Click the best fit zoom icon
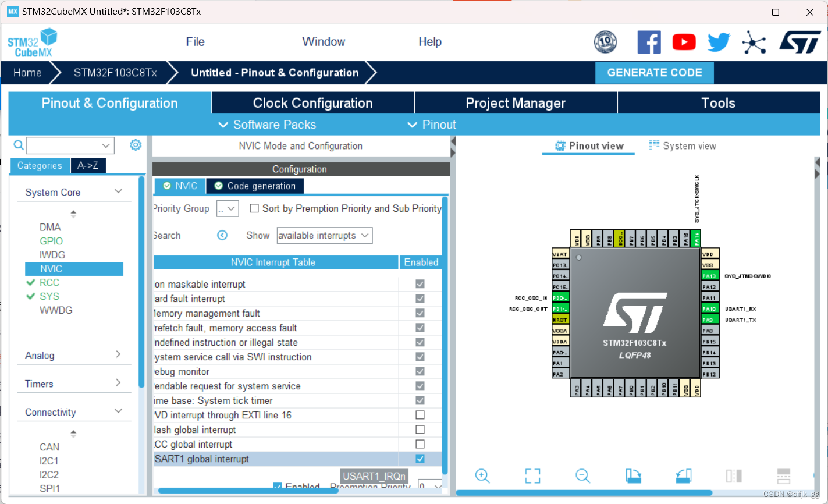Screen dimensions: 828x504 [532, 476]
